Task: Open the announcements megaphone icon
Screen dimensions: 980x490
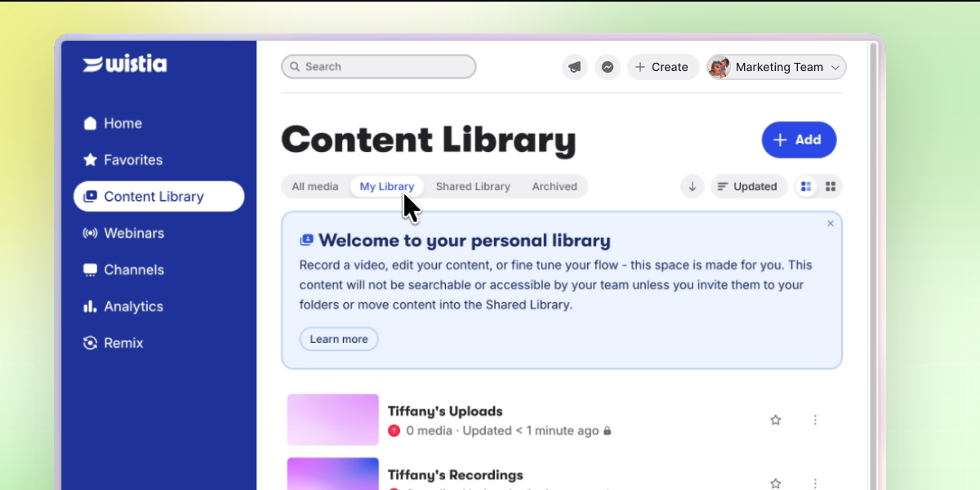Action: coord(575,66)
